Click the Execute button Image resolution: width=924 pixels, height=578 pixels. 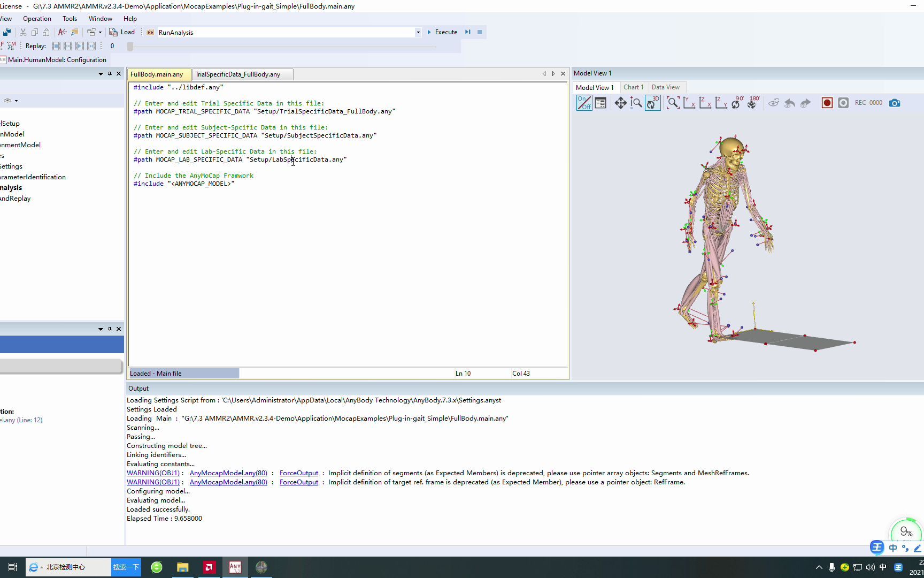tap(442, 32)
